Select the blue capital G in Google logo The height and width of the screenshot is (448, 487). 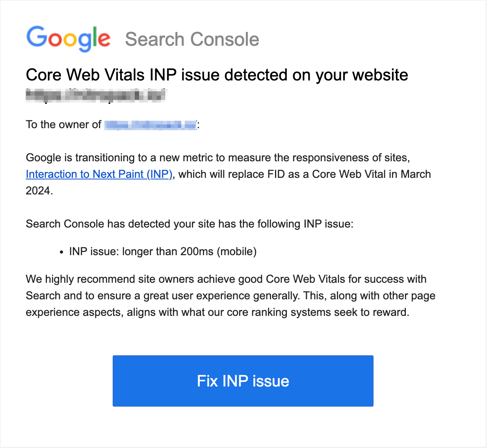pos(36,38)
